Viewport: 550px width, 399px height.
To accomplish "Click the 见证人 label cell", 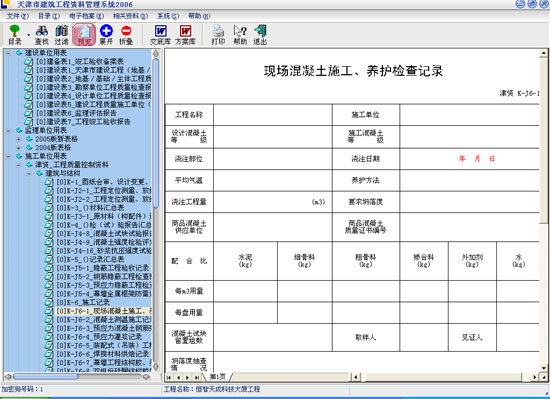I will (472, 337).
